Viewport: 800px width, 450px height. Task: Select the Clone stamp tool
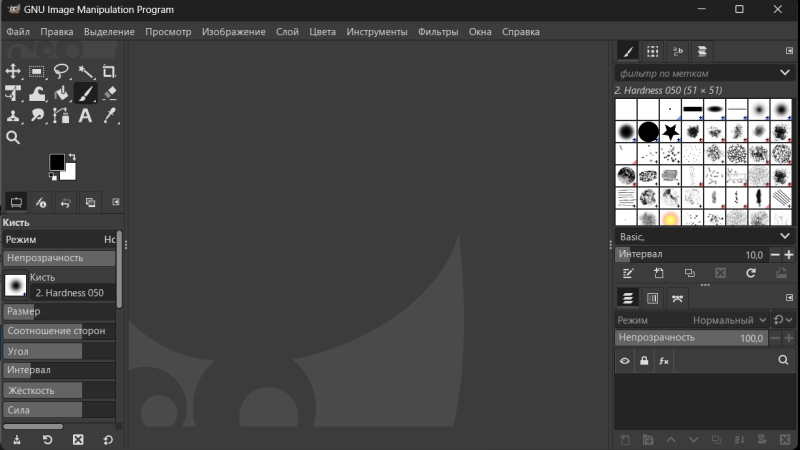click(x=13, y=116)
